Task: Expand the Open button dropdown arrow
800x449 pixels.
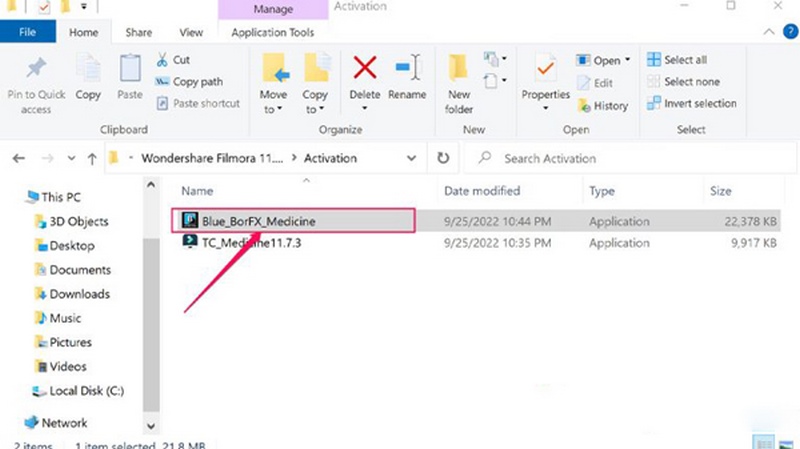Action: pos(628,60)
